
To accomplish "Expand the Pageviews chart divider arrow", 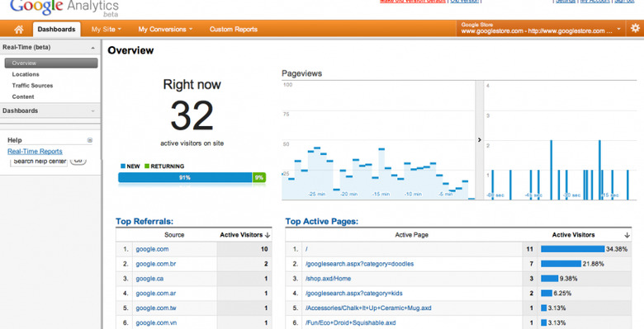I will [x=480, y=140].
